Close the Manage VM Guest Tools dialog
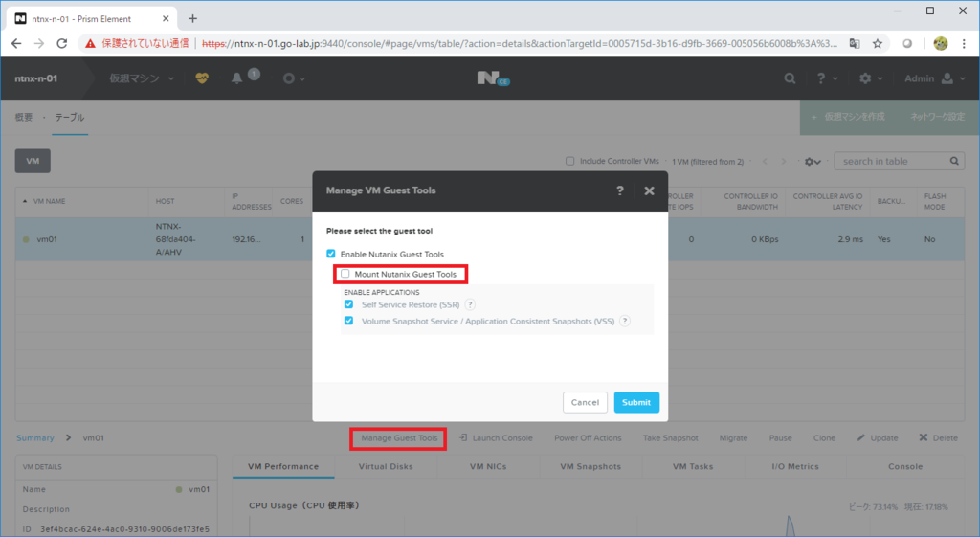 (650, 190)
